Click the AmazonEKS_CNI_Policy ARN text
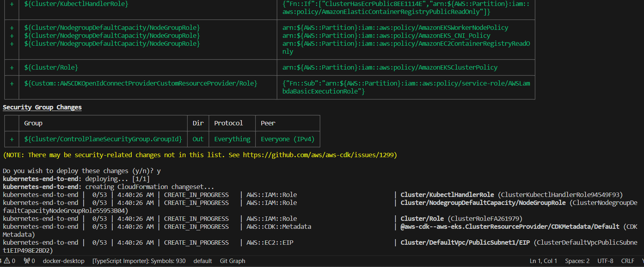Image resolution: width=644 pixels, height=267 pixels. 386,36
